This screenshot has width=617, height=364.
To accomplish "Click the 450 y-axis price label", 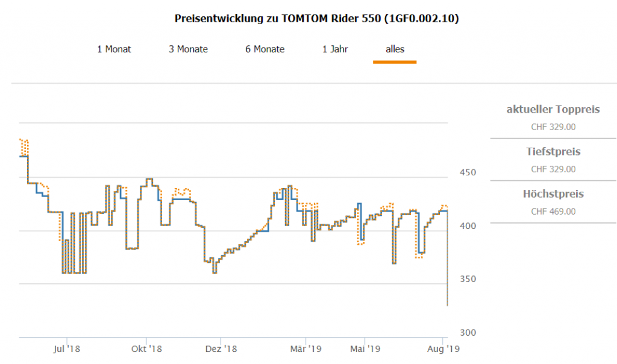I will (468, 172).
